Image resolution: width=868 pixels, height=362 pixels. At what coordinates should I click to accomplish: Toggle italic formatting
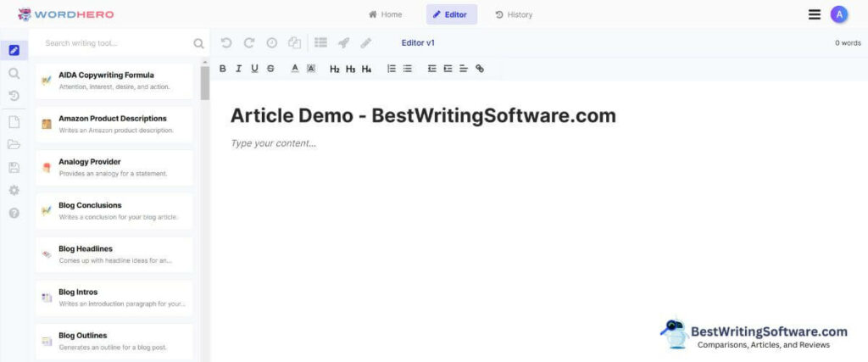(x=238, y=69)
